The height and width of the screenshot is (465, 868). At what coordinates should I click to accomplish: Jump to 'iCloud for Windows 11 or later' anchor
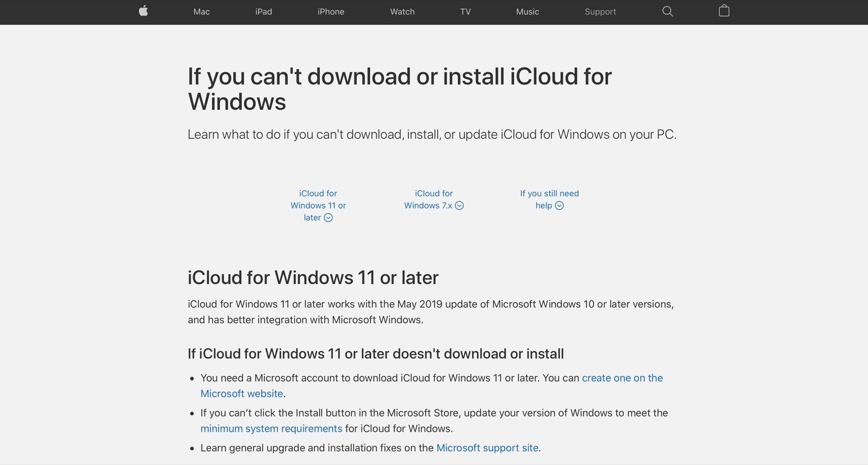click(318, 205)
